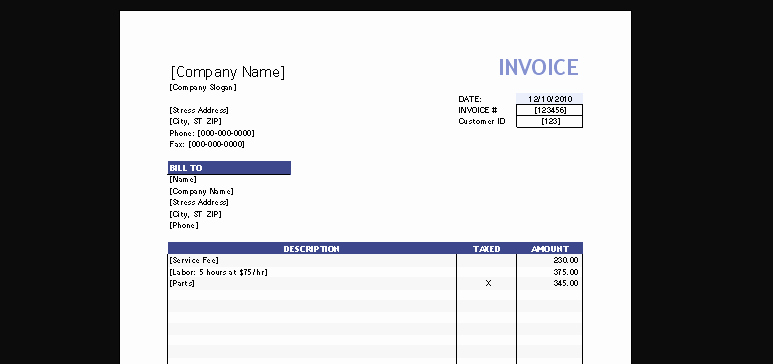
Task: Click the invoice number field [123456]
Action: pos(550,110)
